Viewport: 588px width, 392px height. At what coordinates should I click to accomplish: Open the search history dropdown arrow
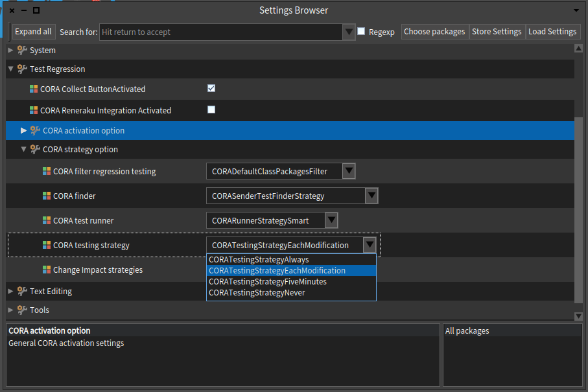pos(349,32)
